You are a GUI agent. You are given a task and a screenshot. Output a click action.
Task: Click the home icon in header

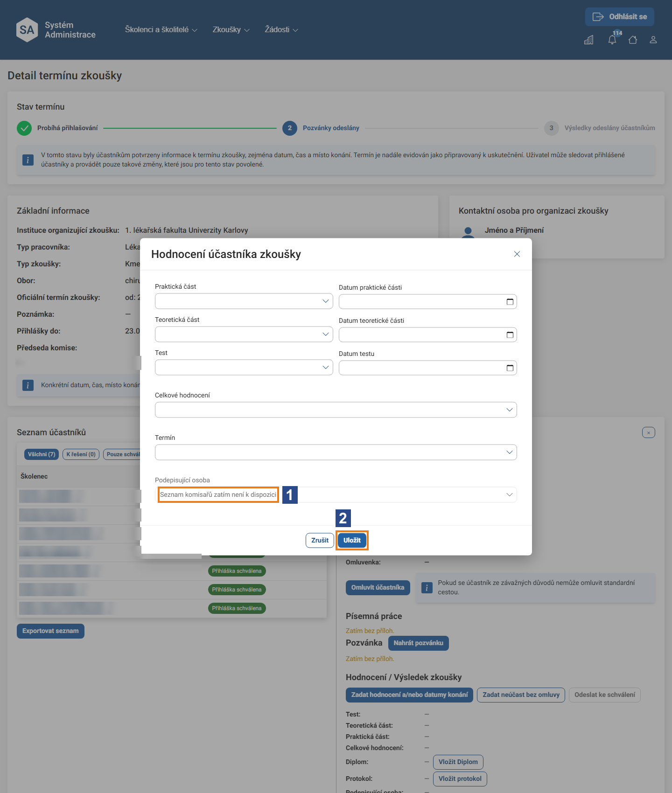[633, 40]
